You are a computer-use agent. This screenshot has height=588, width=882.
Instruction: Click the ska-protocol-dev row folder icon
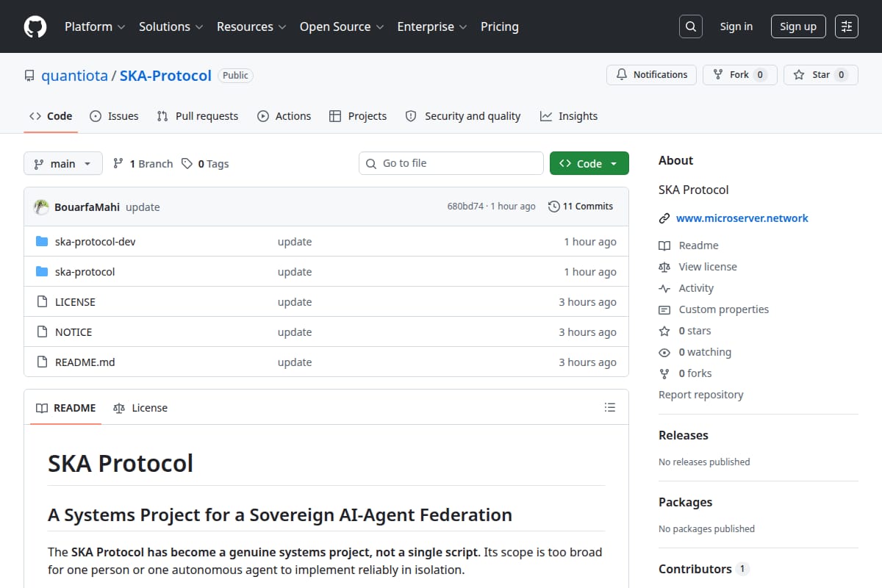point(42,242)
